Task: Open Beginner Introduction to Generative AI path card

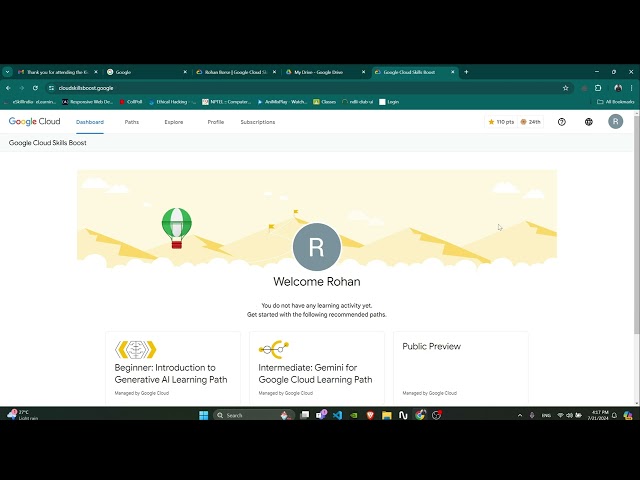Action: tap(173, 369)
